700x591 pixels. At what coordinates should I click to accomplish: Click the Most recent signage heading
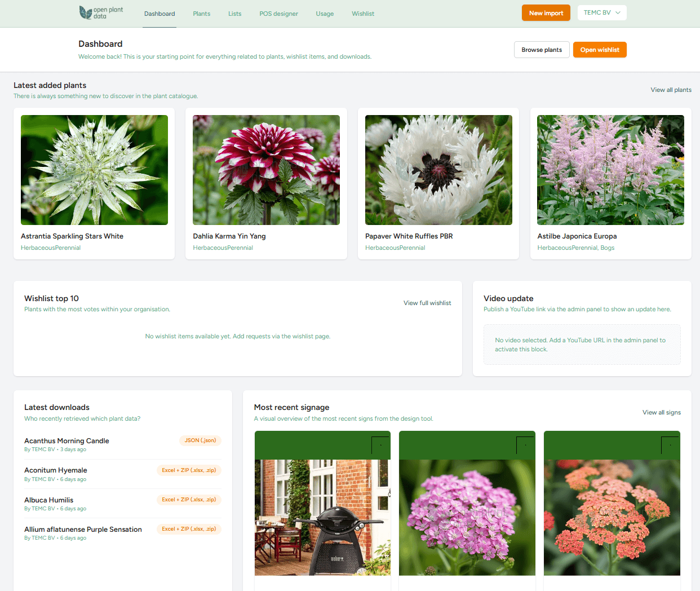point(291,407)
